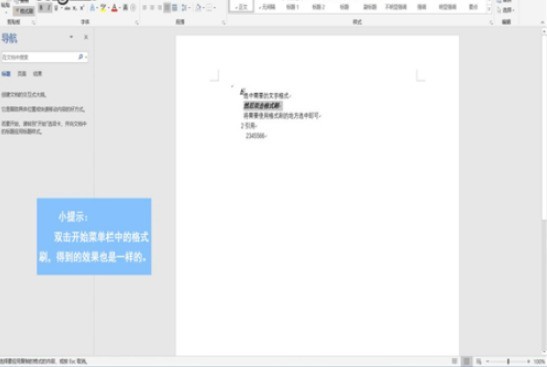Viewport: 547px width, 367px height.
Task: Apply the 标题 1 heading style
Action: [x=292, y=7]
